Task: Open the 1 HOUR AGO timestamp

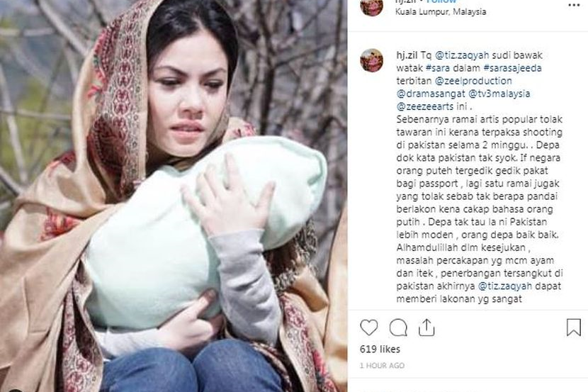Action: coord(382,365)
